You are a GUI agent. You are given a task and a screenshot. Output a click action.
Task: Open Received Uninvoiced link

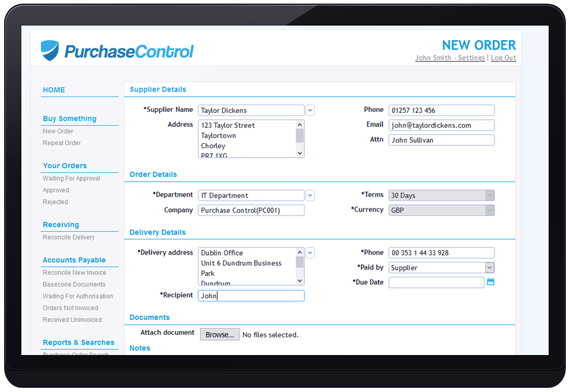72,320
